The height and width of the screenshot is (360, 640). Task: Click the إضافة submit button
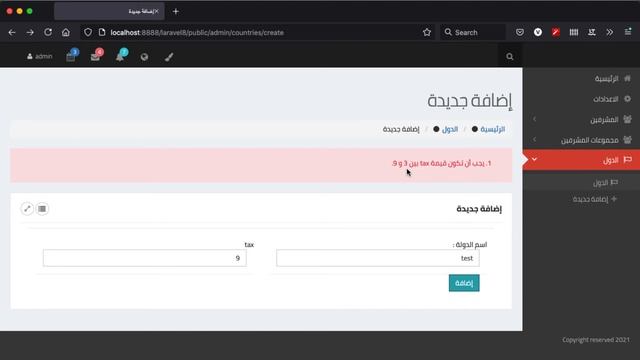click(464, 283)
